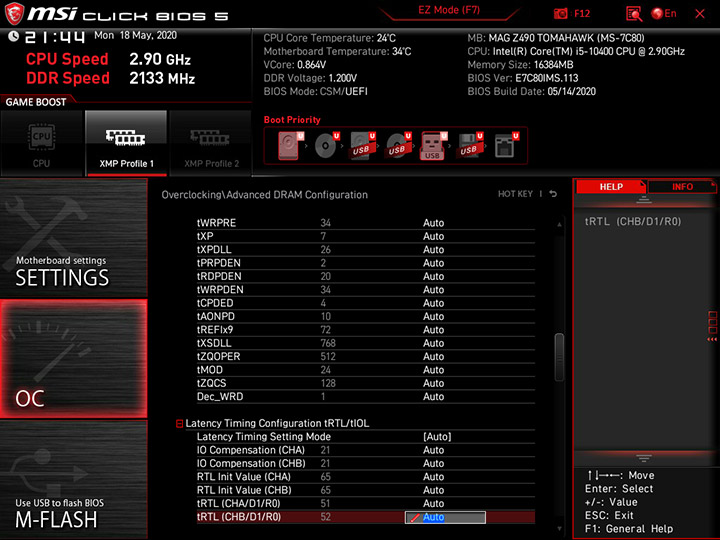This screenshot has width=720, height=540.
Task: Collapse Latency Timing Configuration tRTL/tIOL section
Action: pyautogui.click(x=180, y=423)
